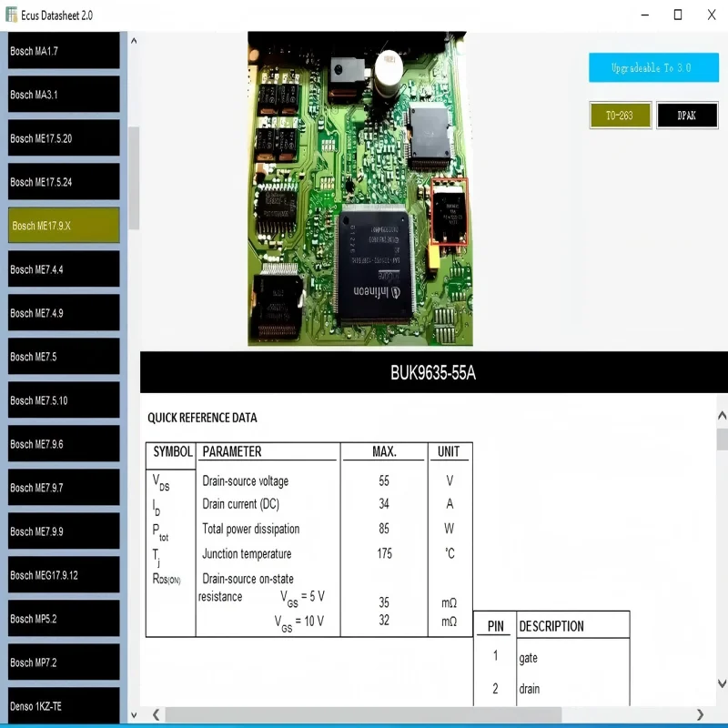
Task: Select the DPAK package option
Action: coord(687,116)
